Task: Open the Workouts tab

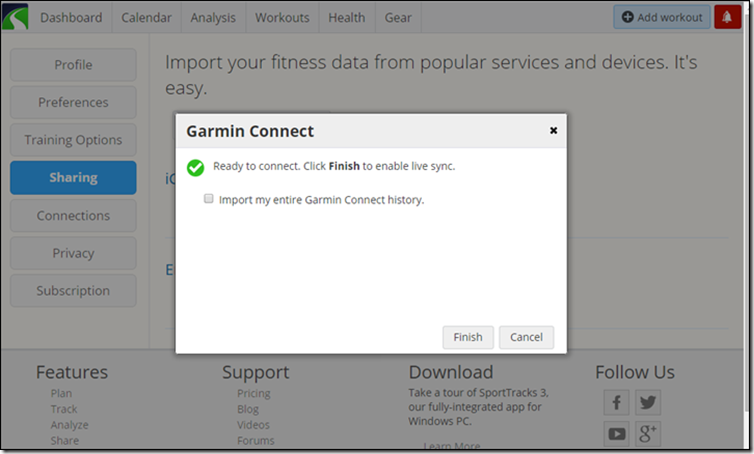Action: click(x=282, y=18)
